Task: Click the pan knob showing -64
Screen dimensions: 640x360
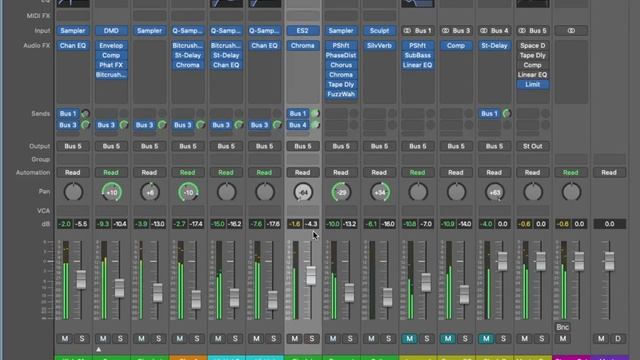Action: tap(303, 192)
